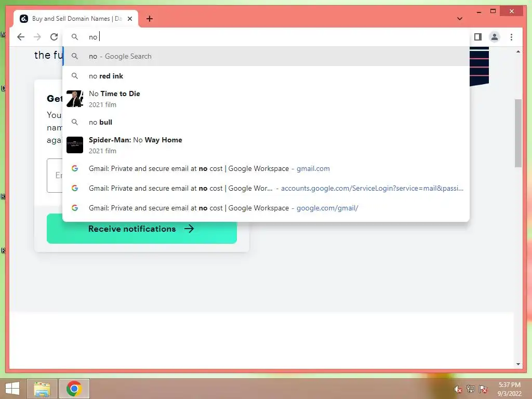Maximize the Chrome window
Image resolution: width=532 pixels, height=399 pixels.
coord(493,11)
